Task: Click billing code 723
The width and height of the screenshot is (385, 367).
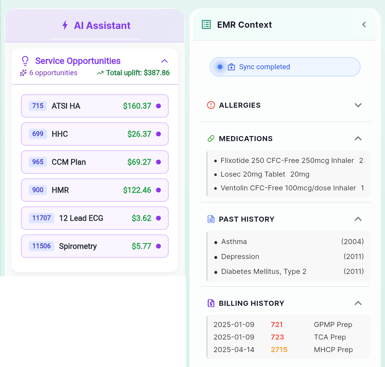Action: pos(277,337)
